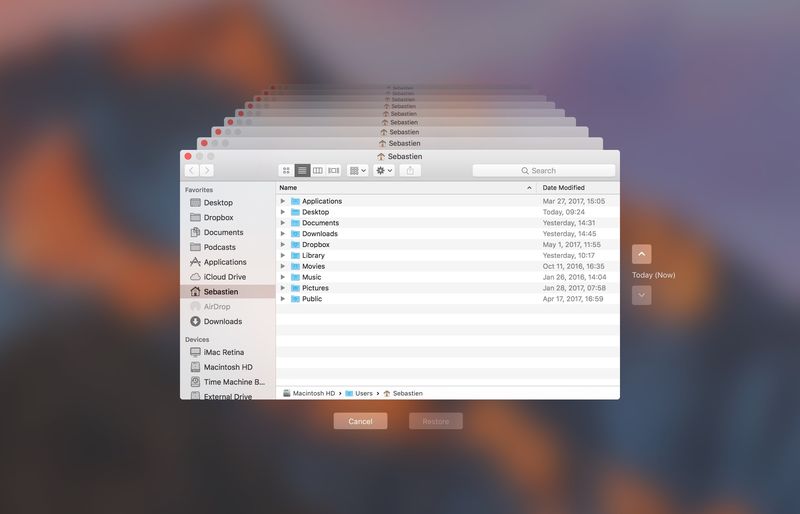Click the Share toolbar button

(x=410, y=170)
